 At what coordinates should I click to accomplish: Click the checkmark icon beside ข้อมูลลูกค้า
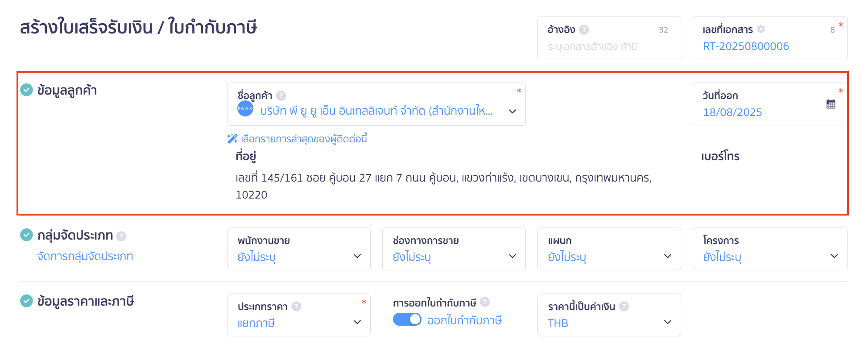click(26, 89)
